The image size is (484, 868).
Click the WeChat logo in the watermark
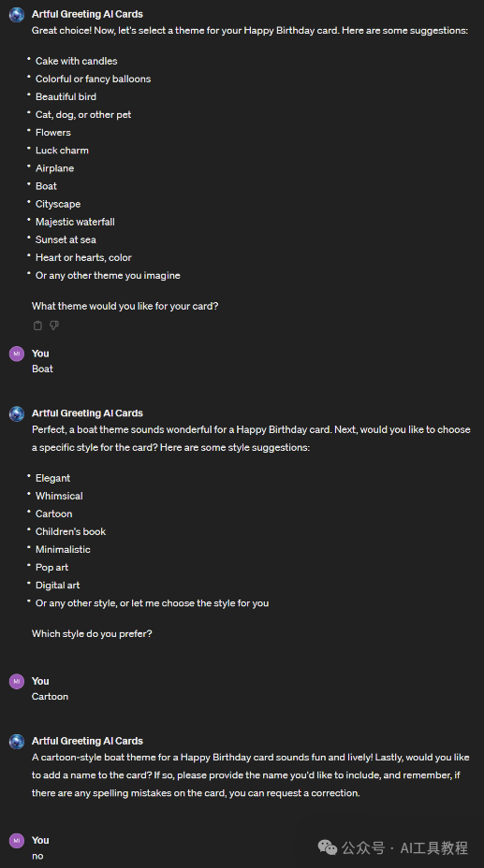tap(328, 847)
